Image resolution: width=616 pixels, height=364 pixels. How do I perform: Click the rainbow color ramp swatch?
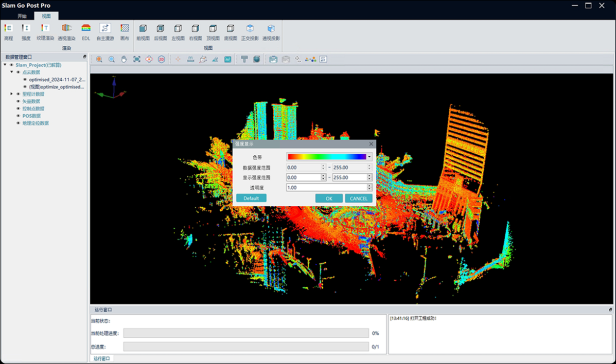coord(326,157)
